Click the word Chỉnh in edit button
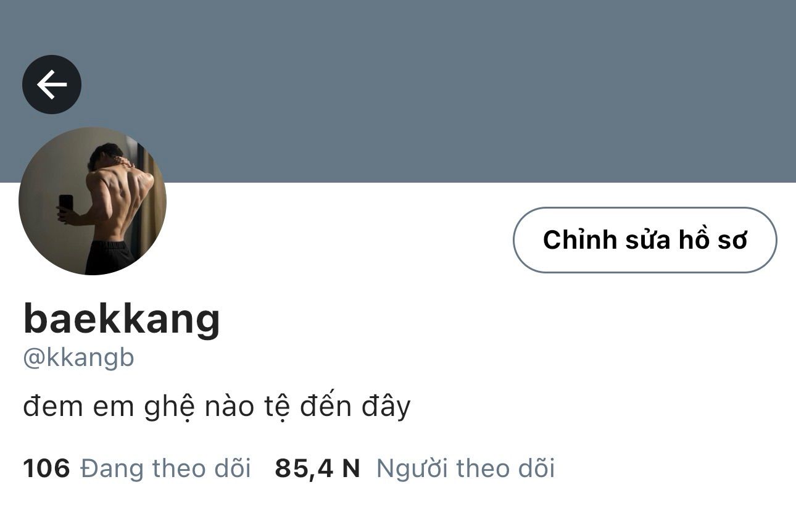Screen dimensions: 796x532 click(580, 239)
